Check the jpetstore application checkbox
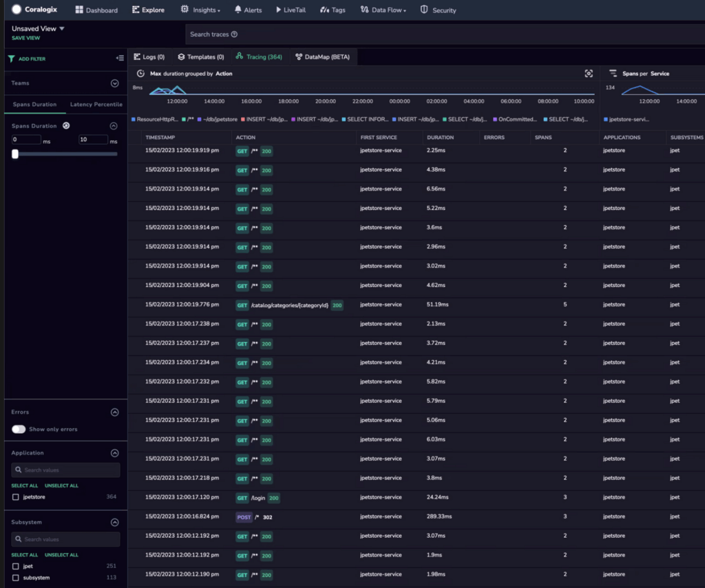 point(16,497)
